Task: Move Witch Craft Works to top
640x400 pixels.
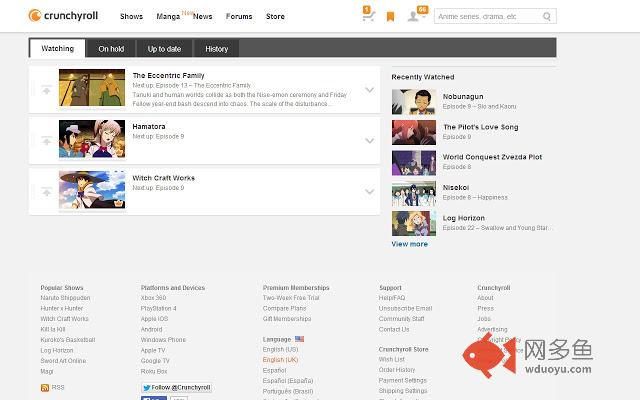Action: tap(47, 191)
